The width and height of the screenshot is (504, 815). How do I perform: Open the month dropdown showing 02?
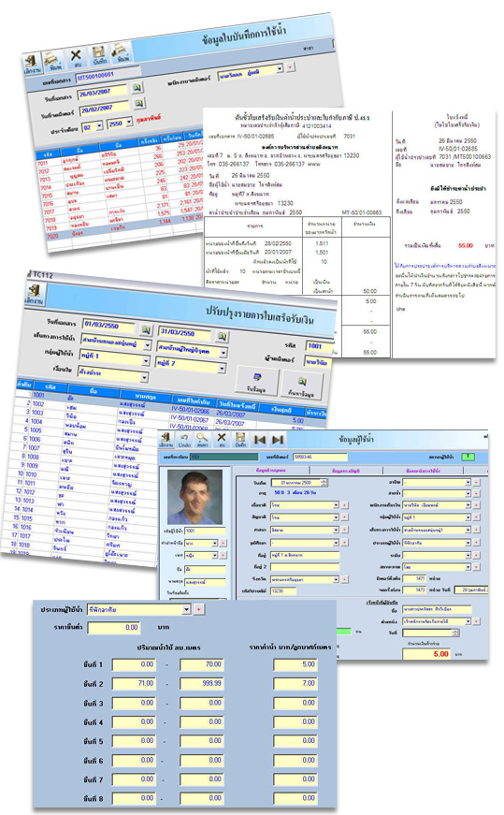click(99, 126)
